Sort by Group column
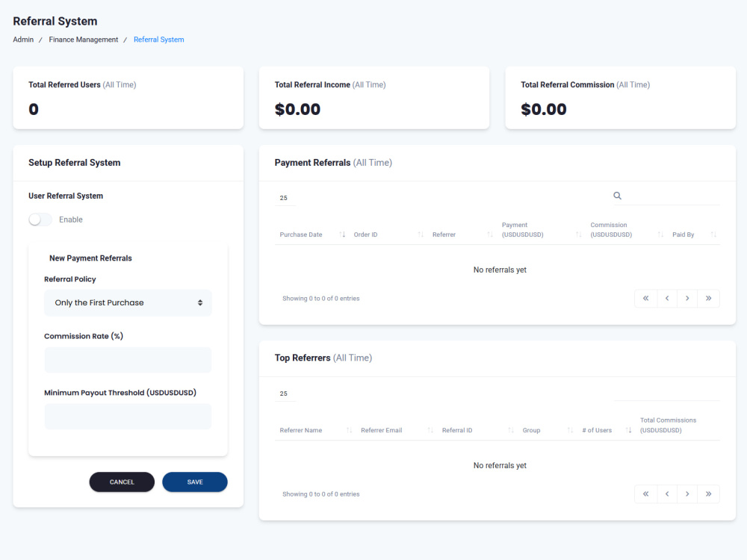747x560 pixels. 547,430
